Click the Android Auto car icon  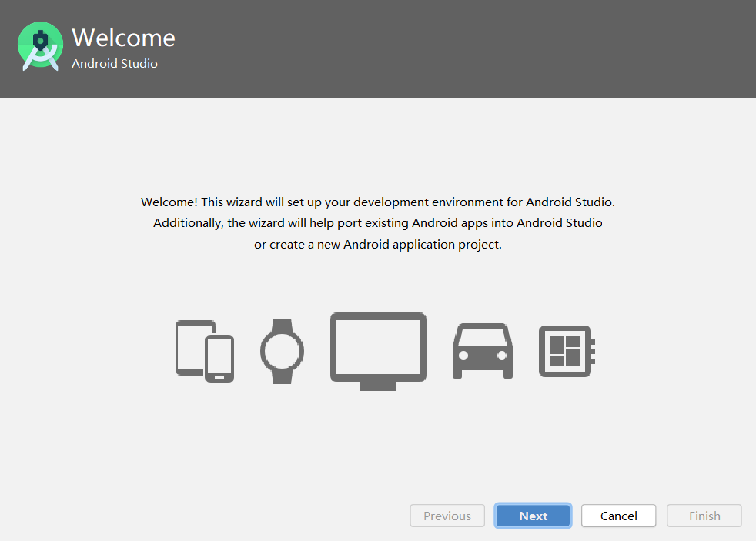(x=483, y=351)
